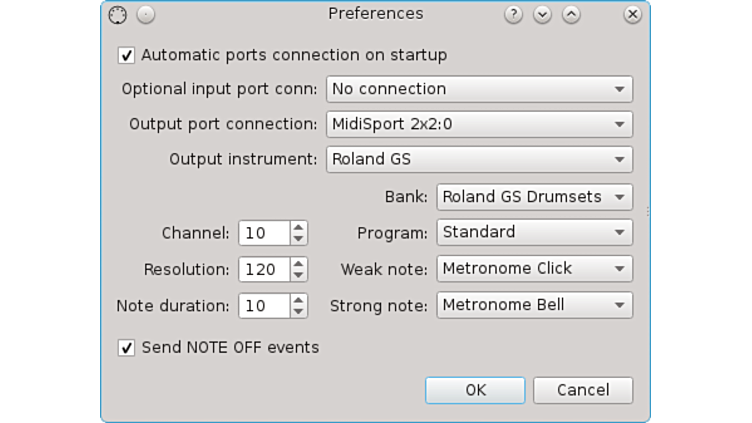Open Optional input port connection dropdown
Screen dimensions: 752x423
[479, 89]
